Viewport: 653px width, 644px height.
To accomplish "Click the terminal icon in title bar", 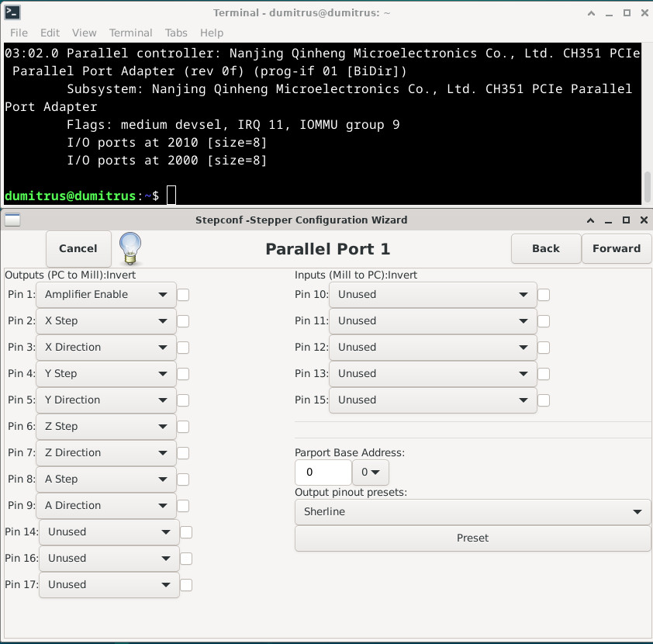I will point(13,12).
